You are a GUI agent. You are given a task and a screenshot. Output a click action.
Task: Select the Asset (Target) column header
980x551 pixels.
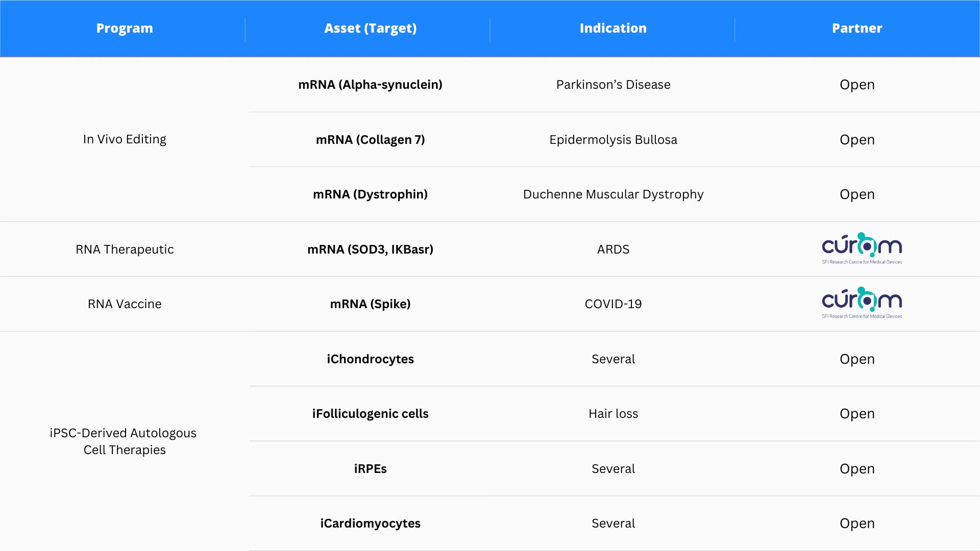(x=371, y=29)
